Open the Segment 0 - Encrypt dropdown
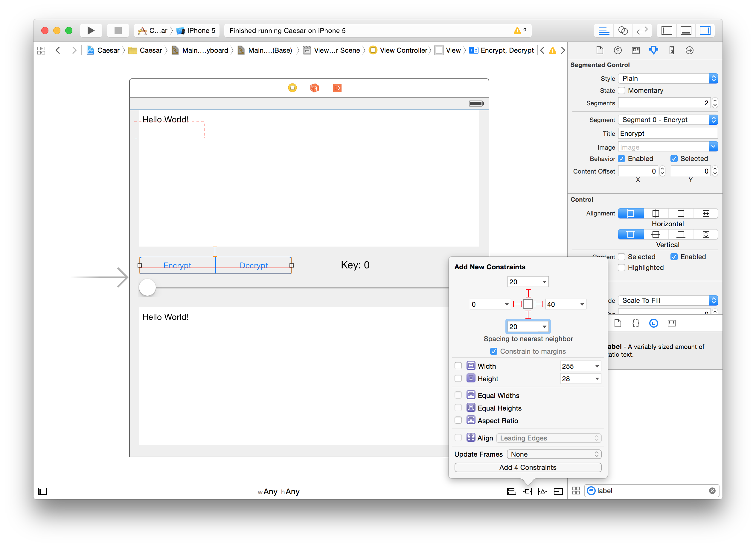The width and height of the screenshot is (756, 547). point(668,120)
